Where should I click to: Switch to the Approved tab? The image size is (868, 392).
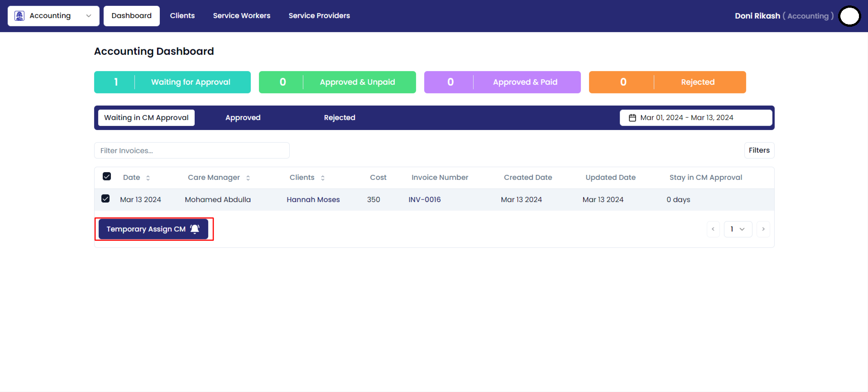click(243, 118)
